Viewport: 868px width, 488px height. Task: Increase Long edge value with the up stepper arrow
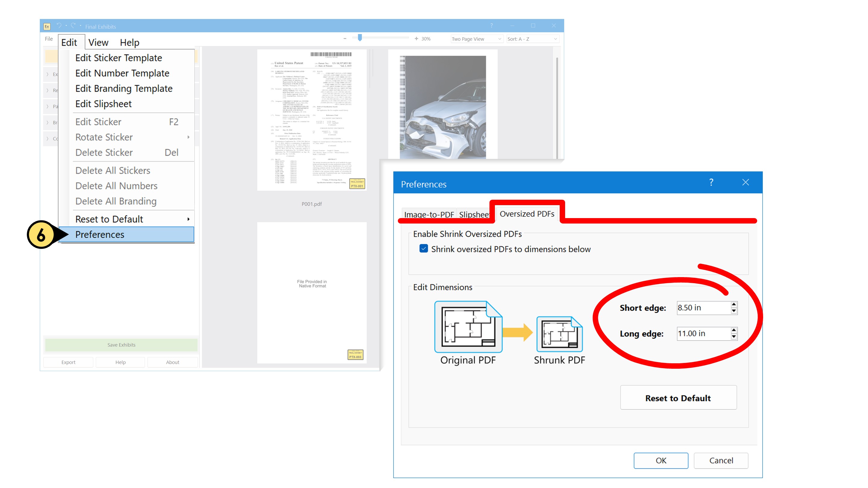[x=734, y=330]
